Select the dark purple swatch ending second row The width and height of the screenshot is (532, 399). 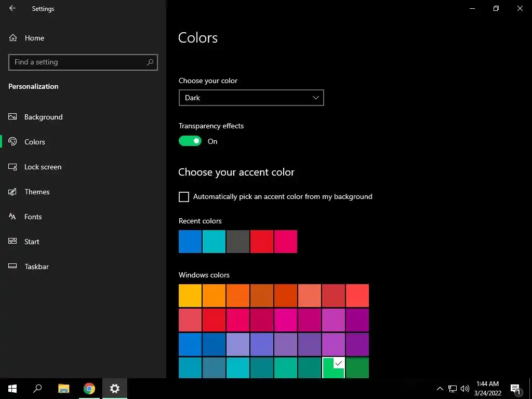[357, 320]
